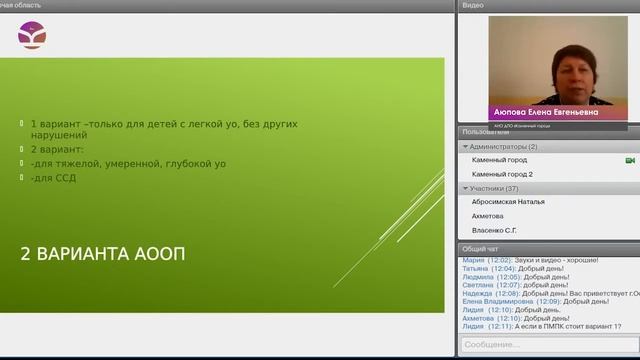The width and height of the screenshot is (640, 360).
Task: Click the Аюпова Елена Евгеньевна name caption
Action: click(546, 112)
